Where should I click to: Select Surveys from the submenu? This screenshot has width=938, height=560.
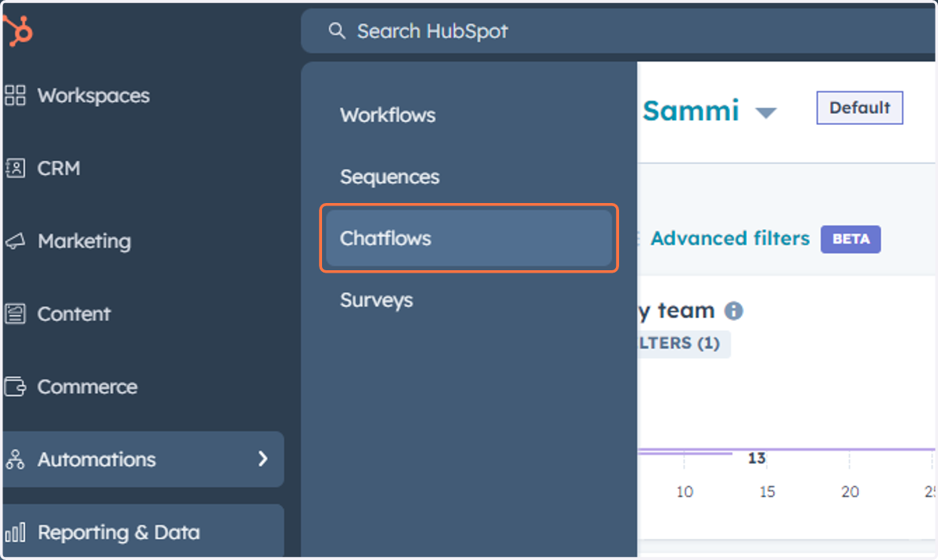pos(377,300)
